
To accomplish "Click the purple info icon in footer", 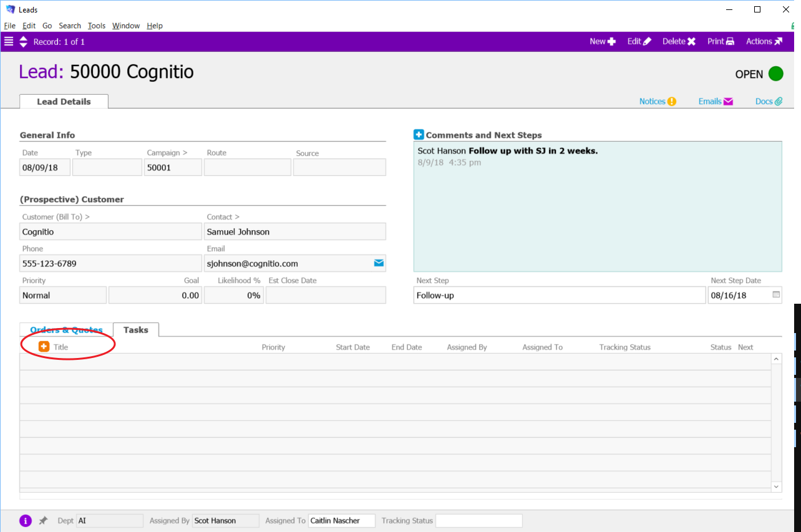I will (x=26, y=521).
